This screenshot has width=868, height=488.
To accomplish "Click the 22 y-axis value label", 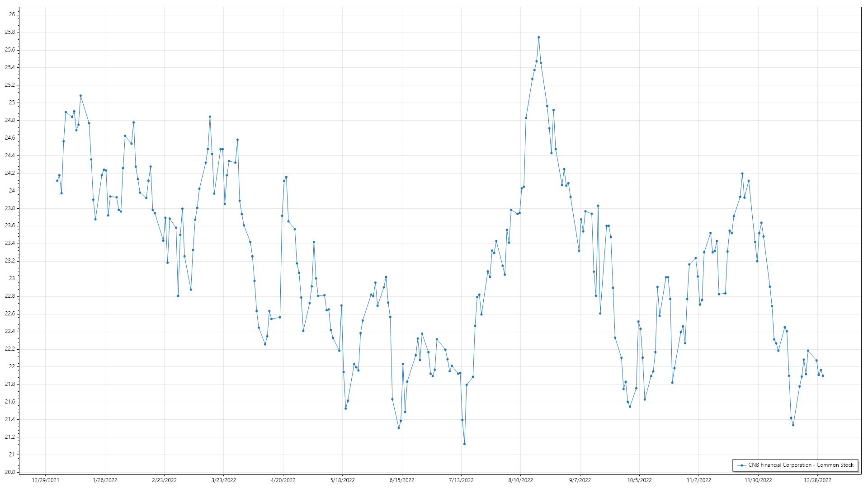I will coord(12,366).
